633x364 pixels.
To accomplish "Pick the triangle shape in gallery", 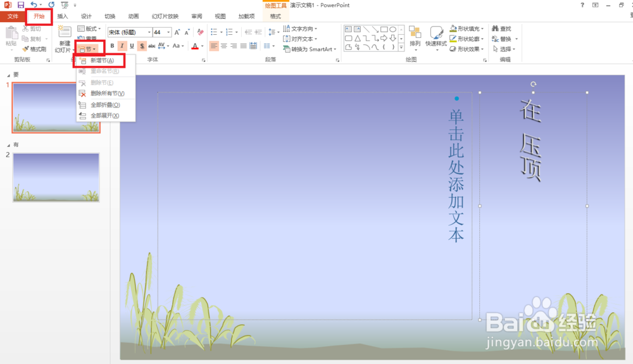I will 357,39.
